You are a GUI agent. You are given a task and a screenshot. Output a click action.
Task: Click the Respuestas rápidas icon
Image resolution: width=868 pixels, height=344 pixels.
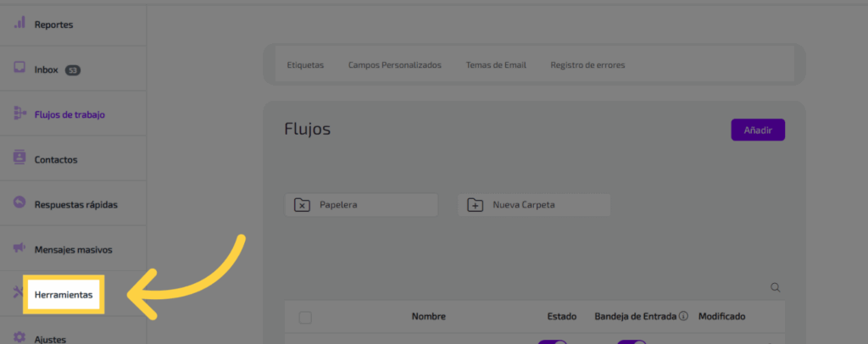click(x=19, y=203)
